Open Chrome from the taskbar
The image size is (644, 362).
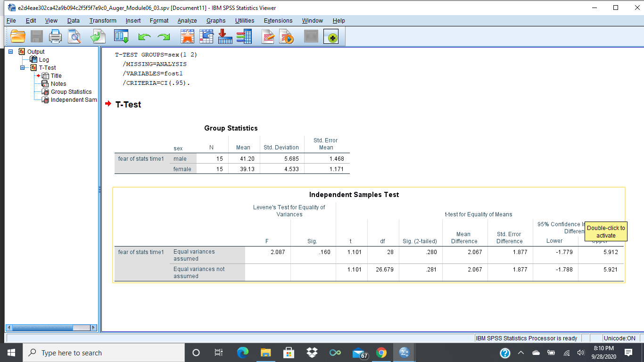point(382,353)
